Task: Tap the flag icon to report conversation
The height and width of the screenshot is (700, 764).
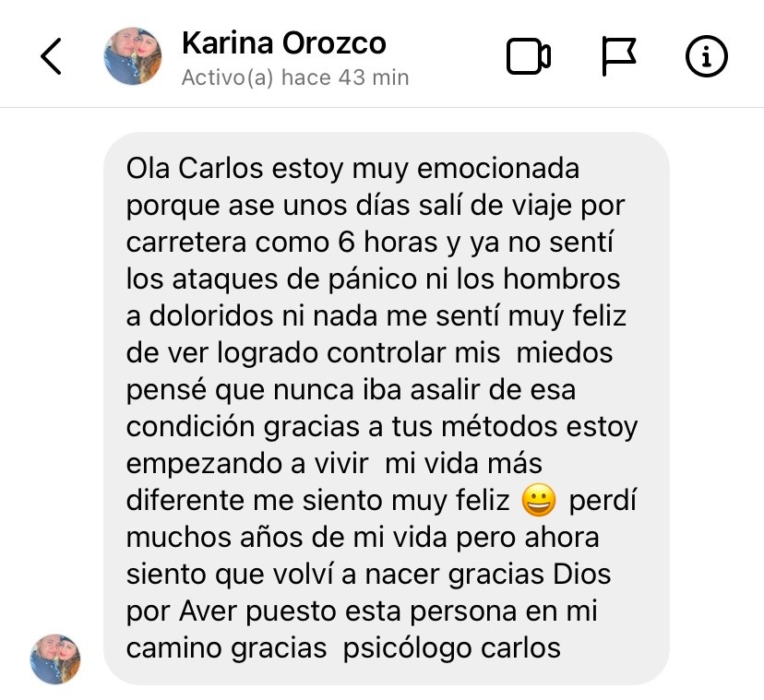Action: coord(619,56)
